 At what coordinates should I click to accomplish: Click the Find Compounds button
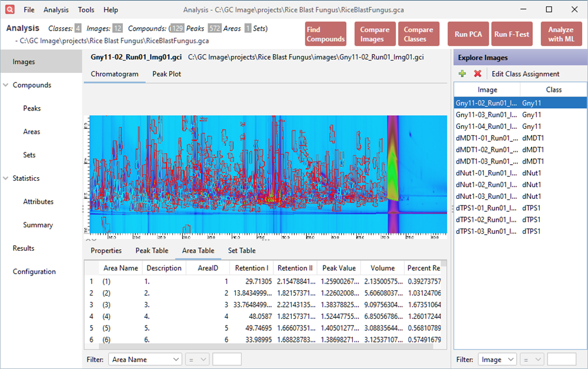(325, 34)
